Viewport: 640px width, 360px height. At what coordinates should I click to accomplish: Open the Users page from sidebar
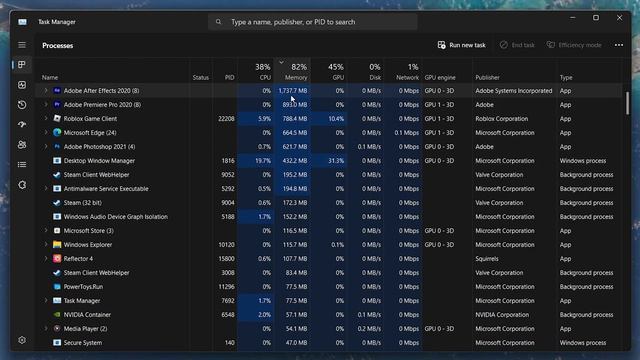(x=22, y=144)
